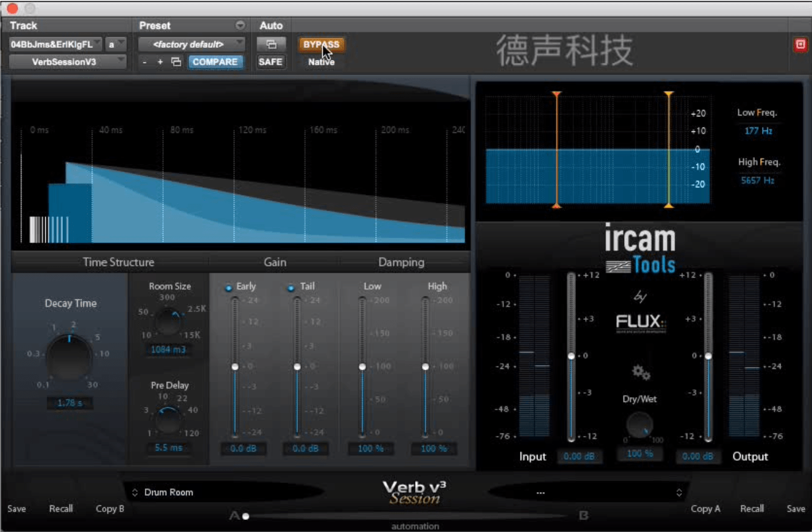This screenshot has height=532, width=812.
Task: Toggle the Tail gain enable button
Action: coord(291,288)
